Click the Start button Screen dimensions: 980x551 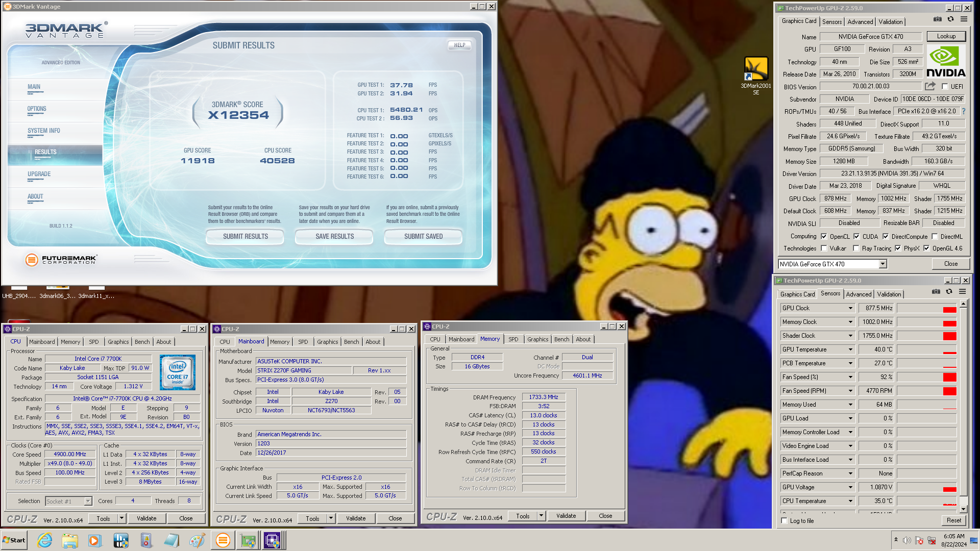point(14,540)
